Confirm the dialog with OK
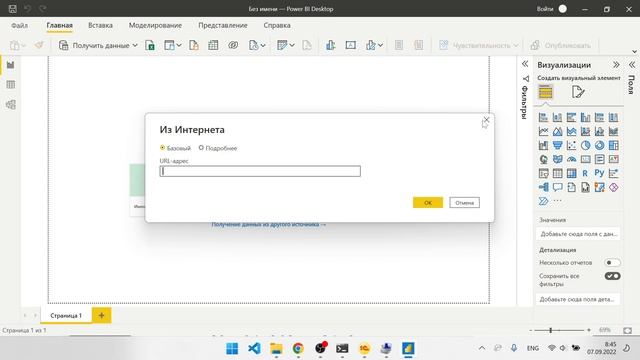640x360 pixels. click(428, 202)
